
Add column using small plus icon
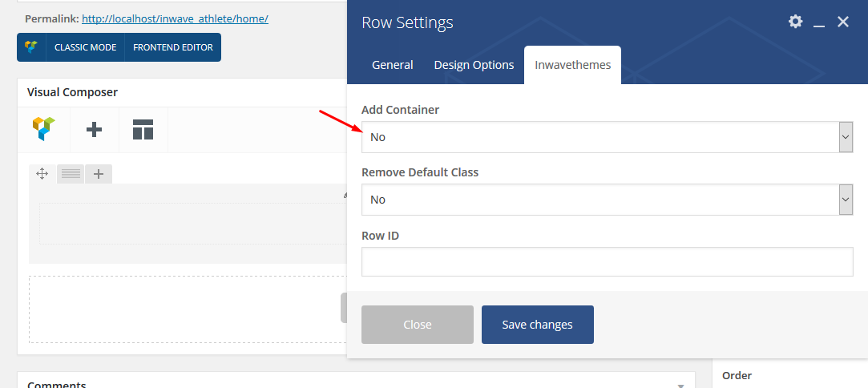tap(99, 174)
